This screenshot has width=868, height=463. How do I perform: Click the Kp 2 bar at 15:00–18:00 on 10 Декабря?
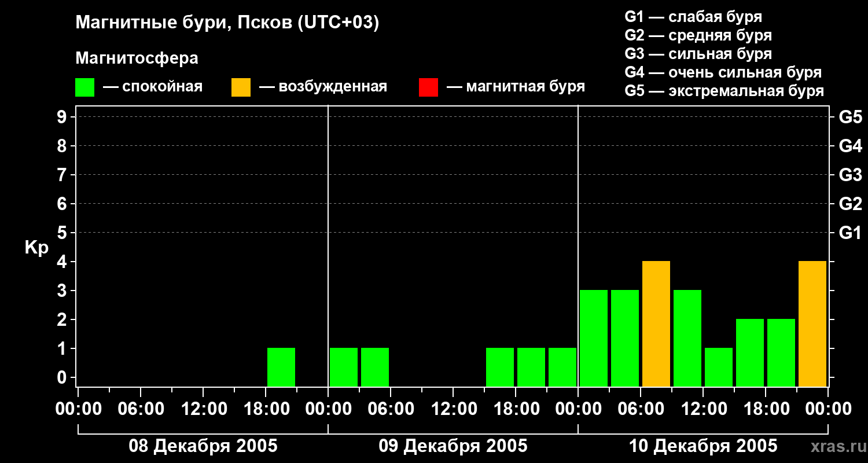pyautogui.click(x=750, y=352)
